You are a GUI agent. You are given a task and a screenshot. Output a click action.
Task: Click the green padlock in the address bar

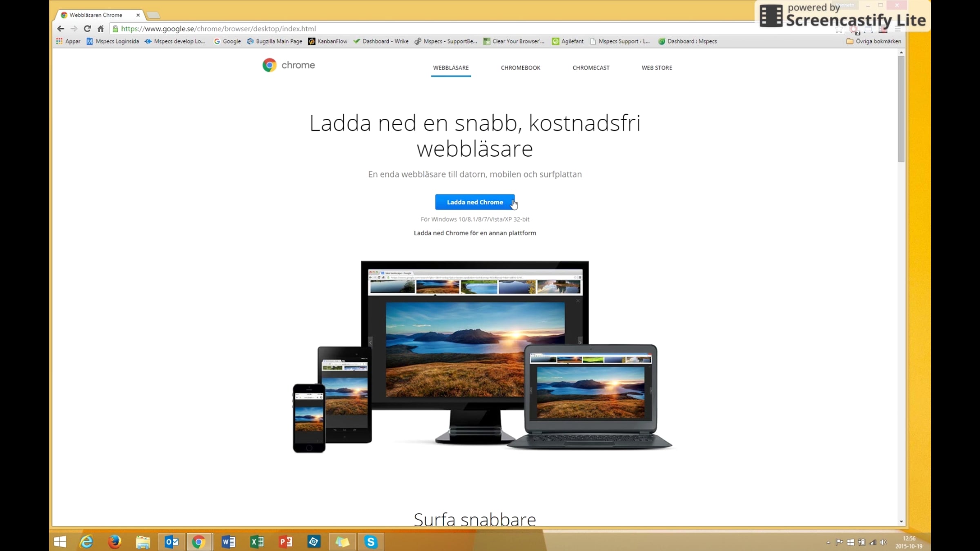116,29
